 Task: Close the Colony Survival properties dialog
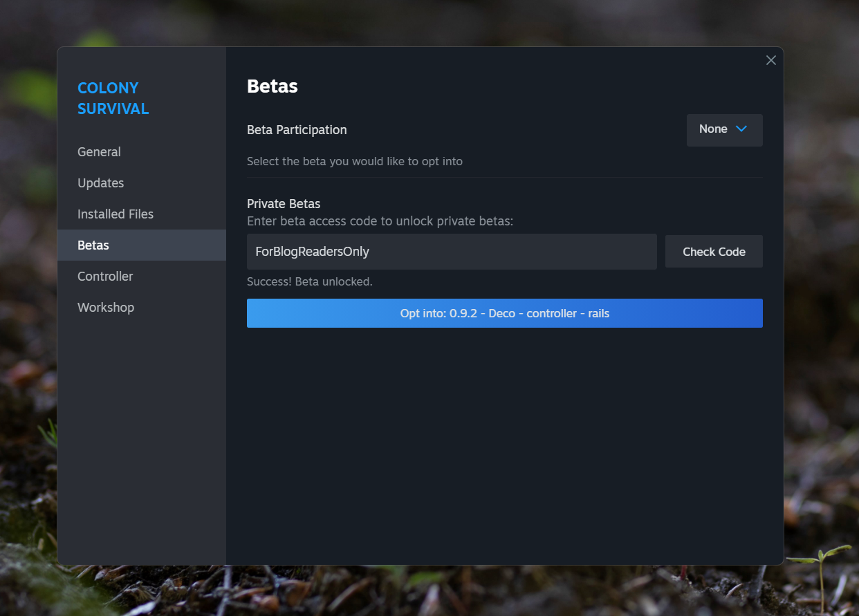coord(771,60)
